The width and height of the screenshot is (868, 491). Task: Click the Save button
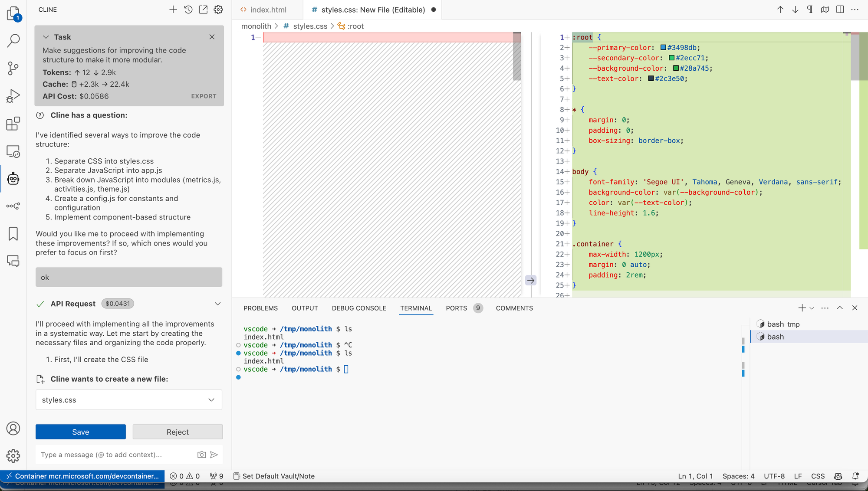point(81,432)
